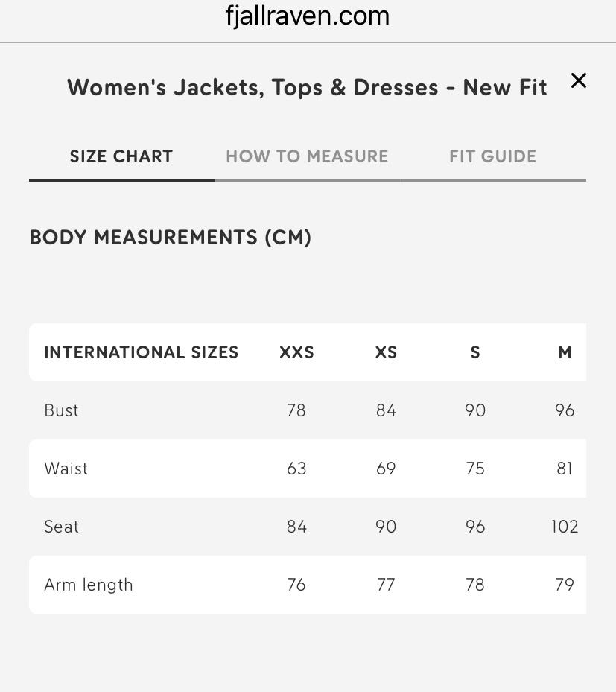
Task: Click the Seat value 102 for M
Action: point(565,527)
